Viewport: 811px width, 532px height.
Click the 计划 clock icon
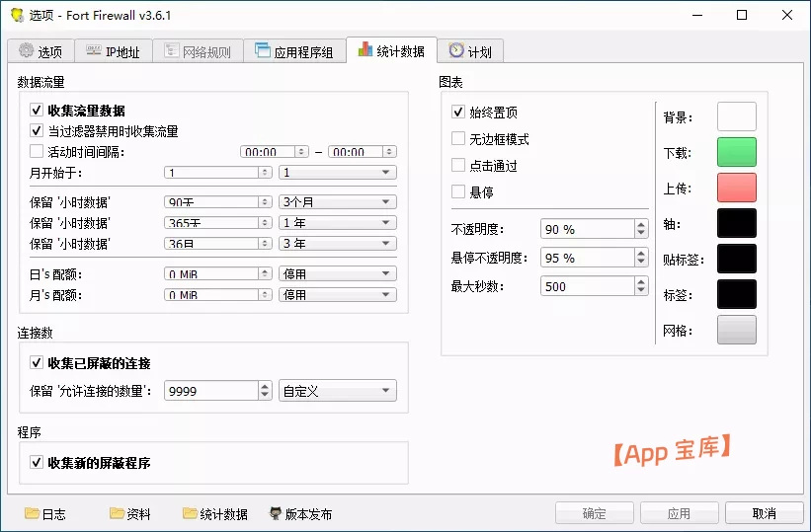[x=456, y=50]
